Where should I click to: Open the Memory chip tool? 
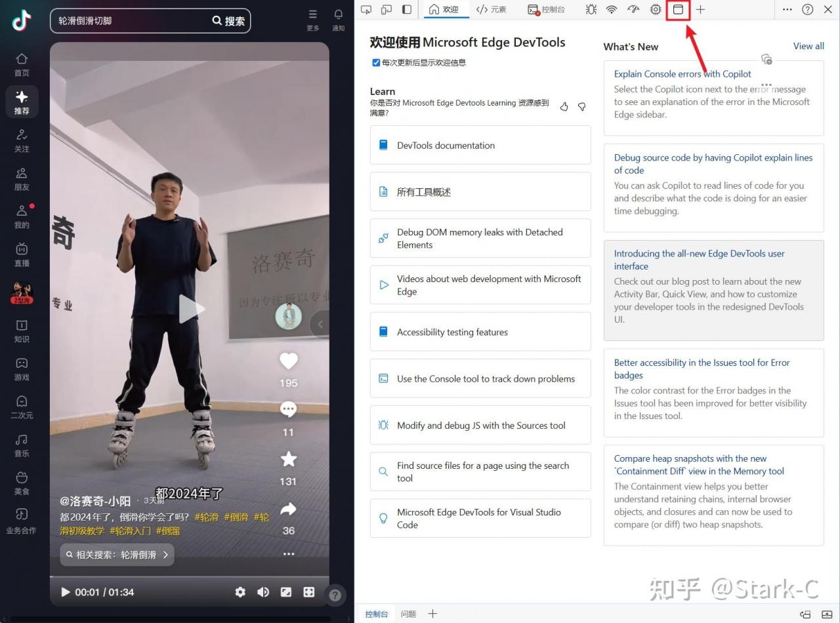coord(656,9)
